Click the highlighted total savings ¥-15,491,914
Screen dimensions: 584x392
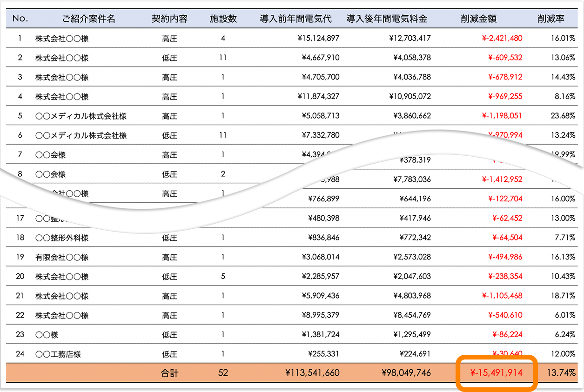point(497,372)
